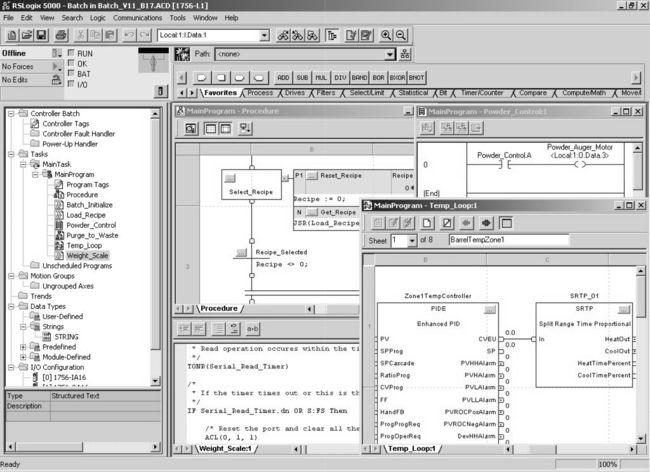The image size is (650, 472).
Task: Click organizer horizontal scrollbar thumb
Action: [x=49, y=447]
